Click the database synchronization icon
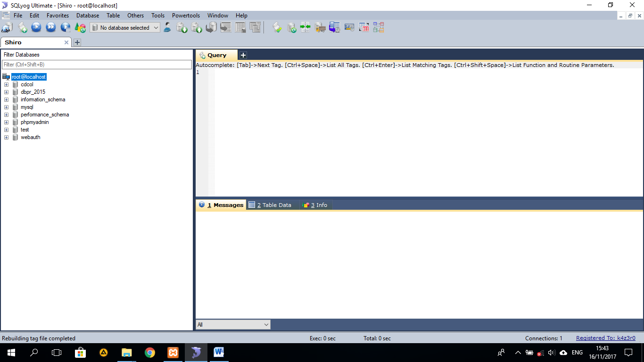The image size is (644, 362). pos(292,27)
